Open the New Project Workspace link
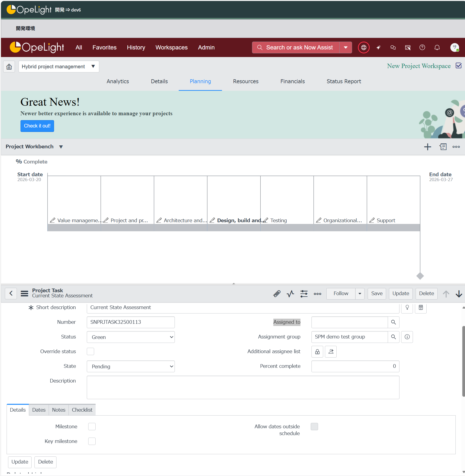This screenshot has height=476, width=465. pyautogui.click(x=419, y=66)
